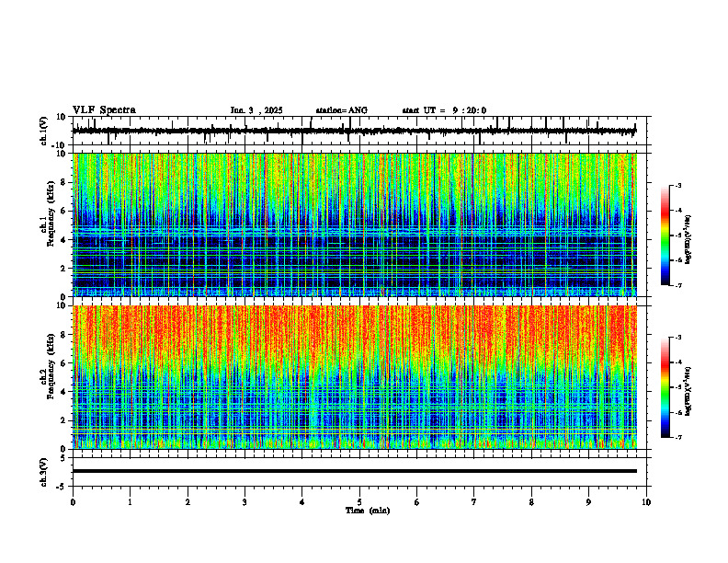The image size is (728, 563).
Task: Click the "-7" label on ch.2 color bar
Action: pos(678,438)
